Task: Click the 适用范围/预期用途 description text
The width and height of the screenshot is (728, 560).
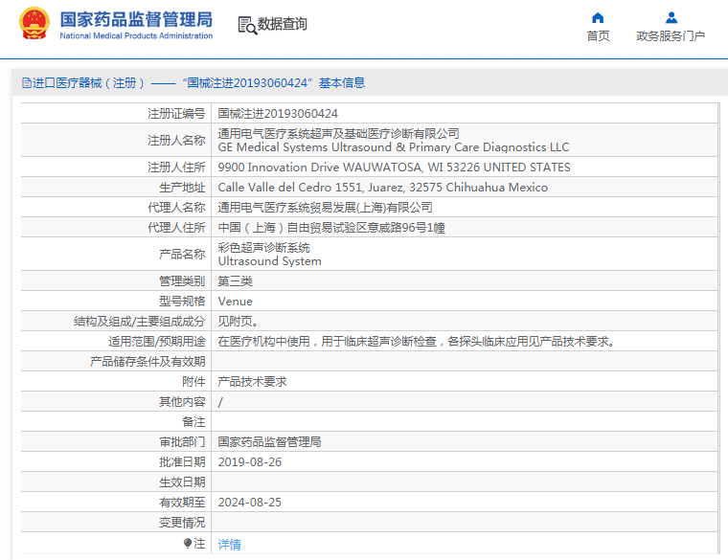Action: (x=417, y=342)
